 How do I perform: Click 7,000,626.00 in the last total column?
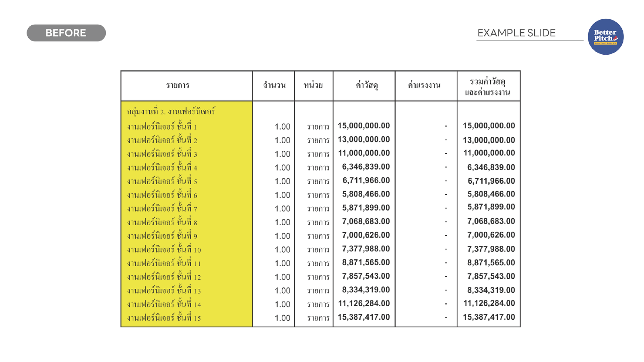pos(491,235)
